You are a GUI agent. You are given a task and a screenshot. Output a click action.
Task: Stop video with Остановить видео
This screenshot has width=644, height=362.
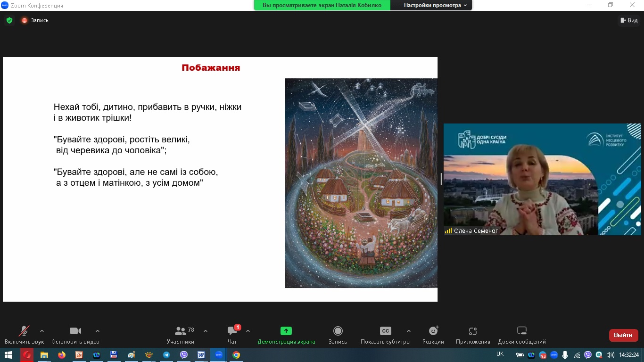75,331
